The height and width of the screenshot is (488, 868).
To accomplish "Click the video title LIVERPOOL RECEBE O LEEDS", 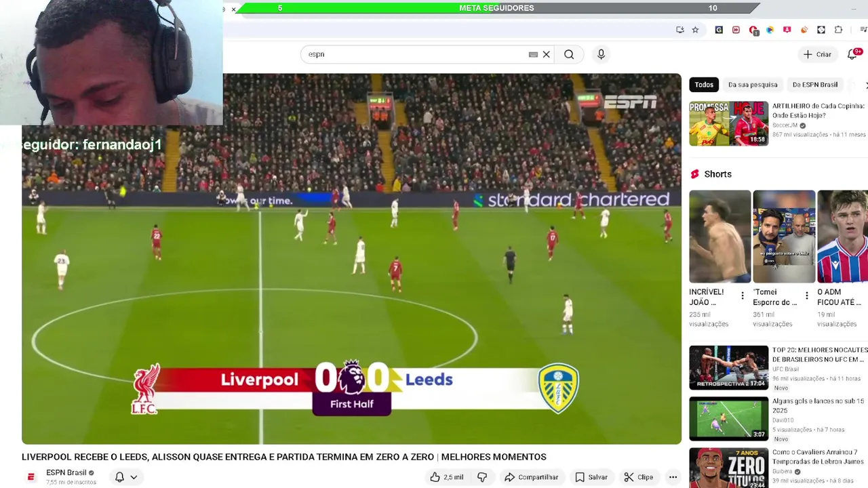I will pyautogui.click(x=283, y=457).
